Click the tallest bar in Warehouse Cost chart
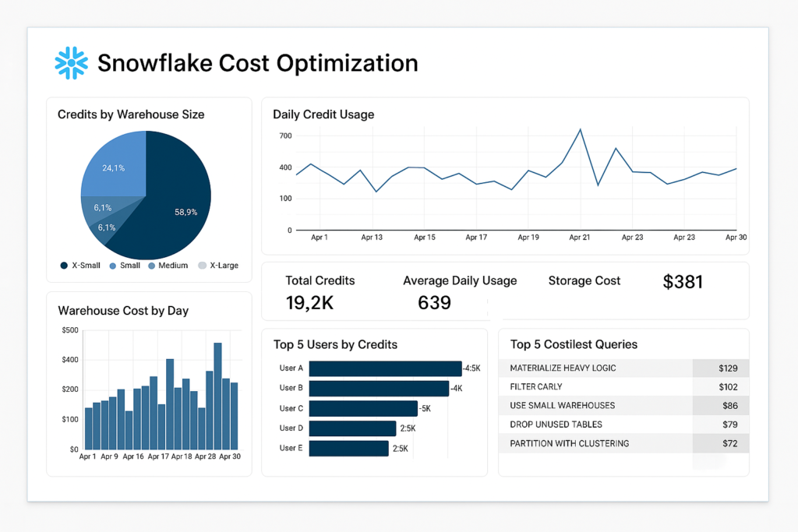This screenshot has width=798, height=532. [x=218, y=396]
